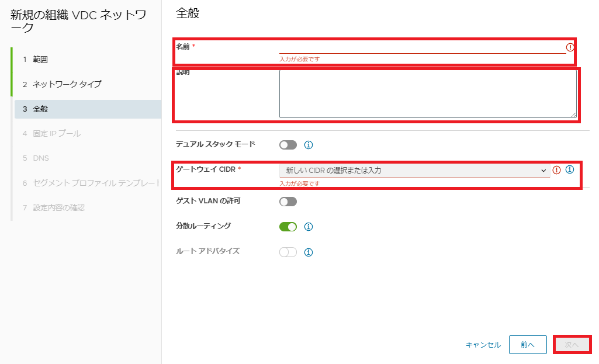Toggle デュアル スタック モード switch
Screen dimensions: 599x364
pos(288,145)
